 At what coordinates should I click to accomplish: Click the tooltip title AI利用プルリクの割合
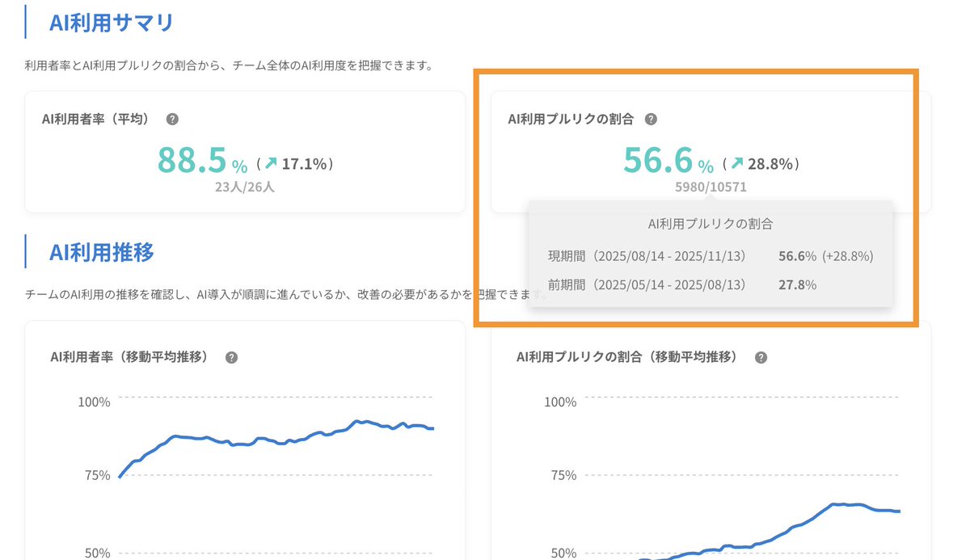pos(711,224)
